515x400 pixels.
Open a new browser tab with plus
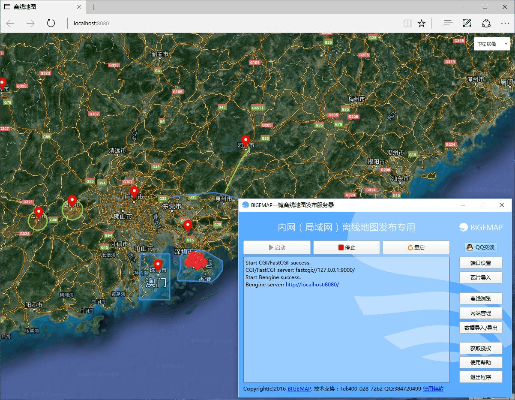[94, 7]
